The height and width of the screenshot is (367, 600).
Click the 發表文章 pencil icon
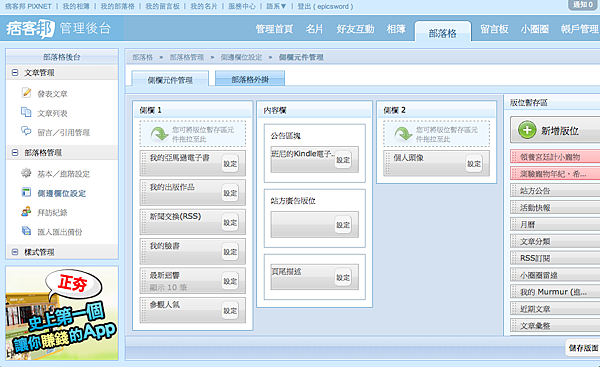[26, 93]
